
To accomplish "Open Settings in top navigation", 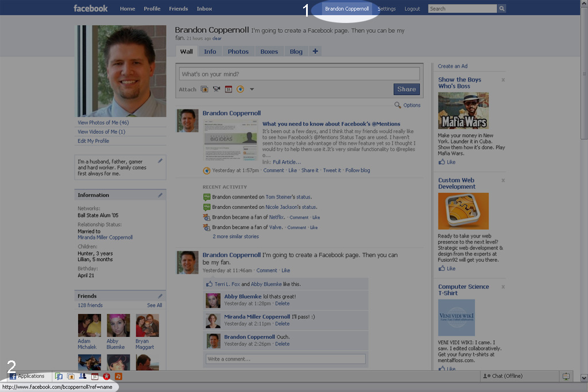I will (x=386, y=9).
